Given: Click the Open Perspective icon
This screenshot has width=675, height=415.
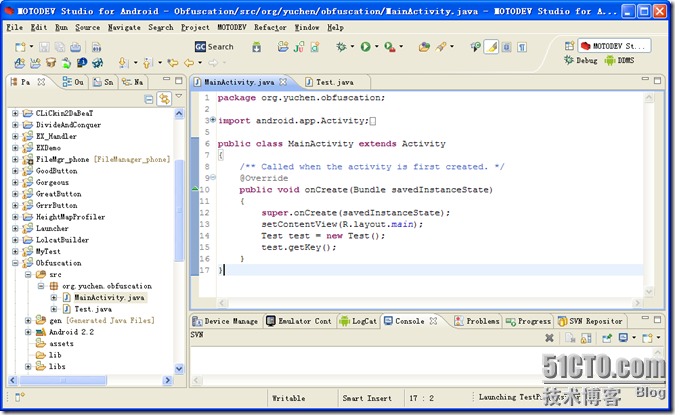Looking at the screenshot, I should point(570,45).
